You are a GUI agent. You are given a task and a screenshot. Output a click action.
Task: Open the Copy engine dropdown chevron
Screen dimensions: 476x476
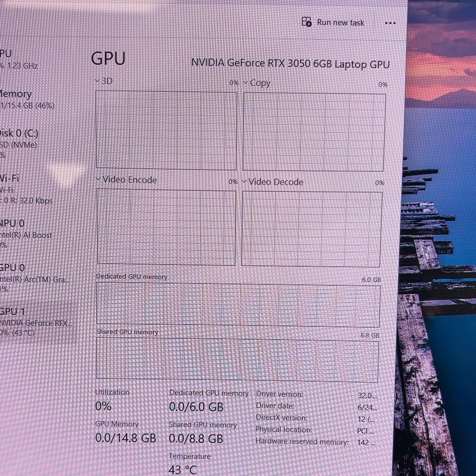pos(246,83)
